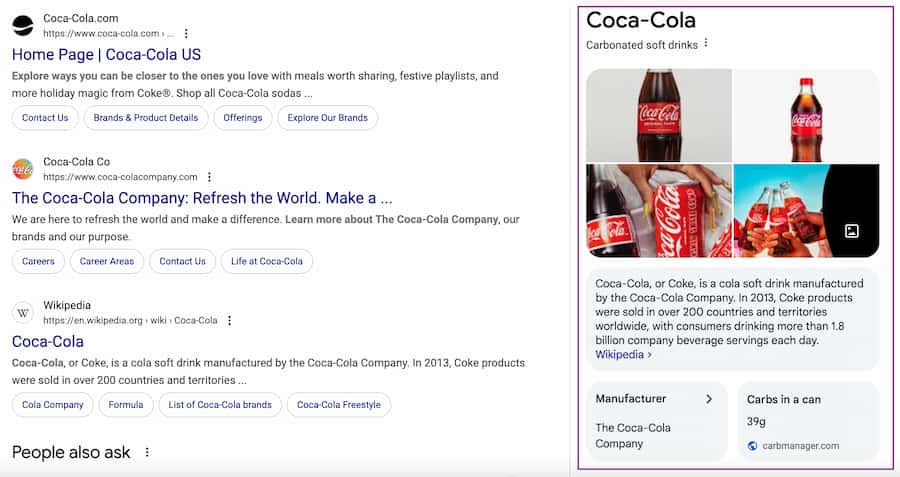900x477 pixels.
Task: Expand the Manufacturer card chevron
Action: point(709,399)
